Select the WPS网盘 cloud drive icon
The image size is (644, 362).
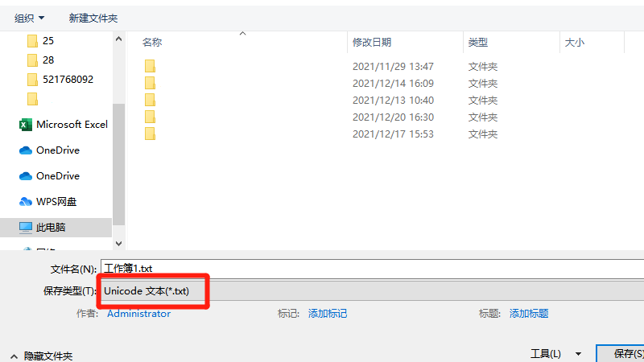click(26, 202)
